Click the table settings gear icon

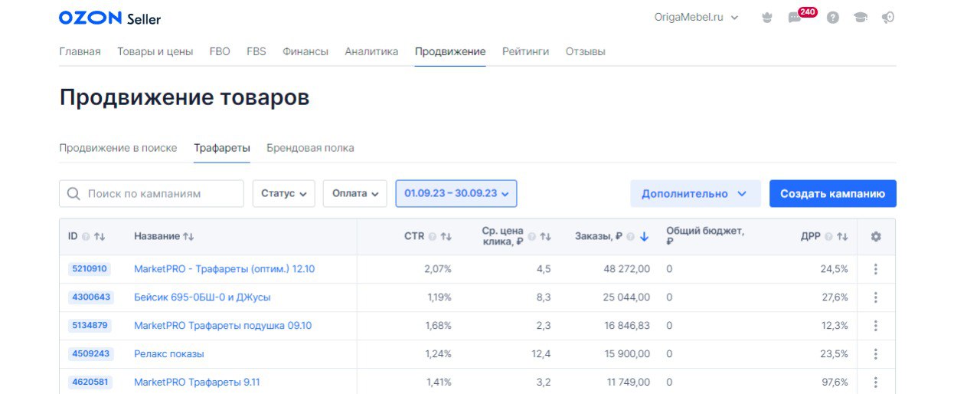[876, 237]
